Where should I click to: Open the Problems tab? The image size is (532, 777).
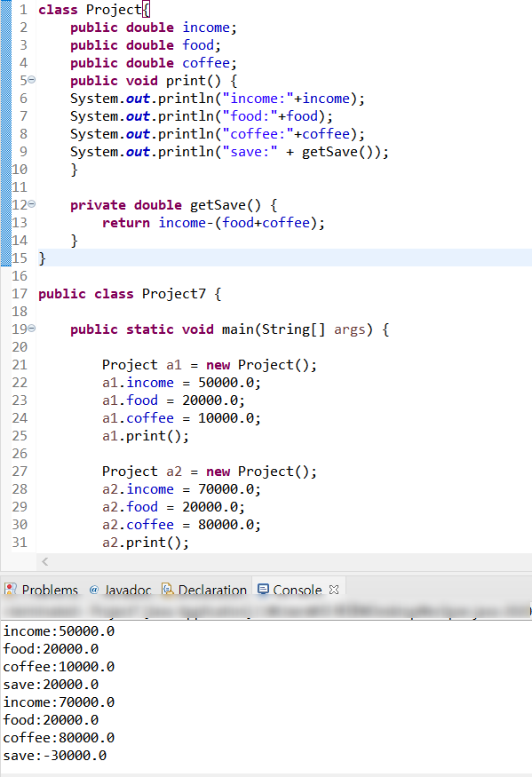pyautogui.click(x=42, y=590)
